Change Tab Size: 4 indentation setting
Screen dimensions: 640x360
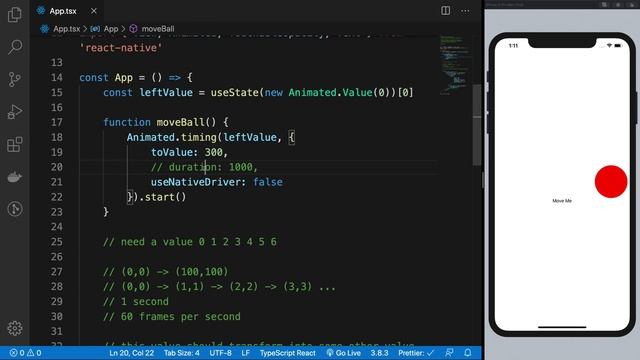point(182,353)
